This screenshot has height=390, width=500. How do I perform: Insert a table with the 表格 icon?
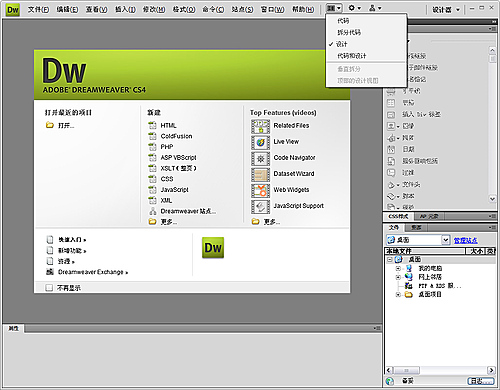(x=391, y=103)
